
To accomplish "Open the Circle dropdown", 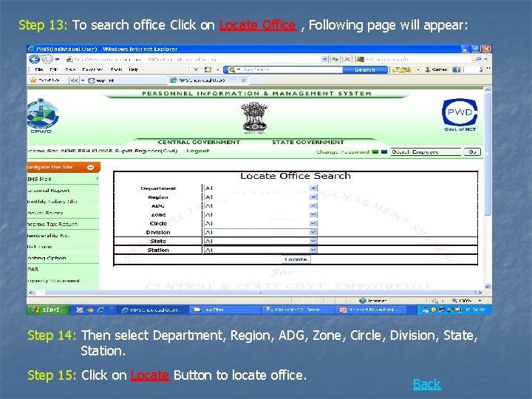I will (x=313, y=223).
